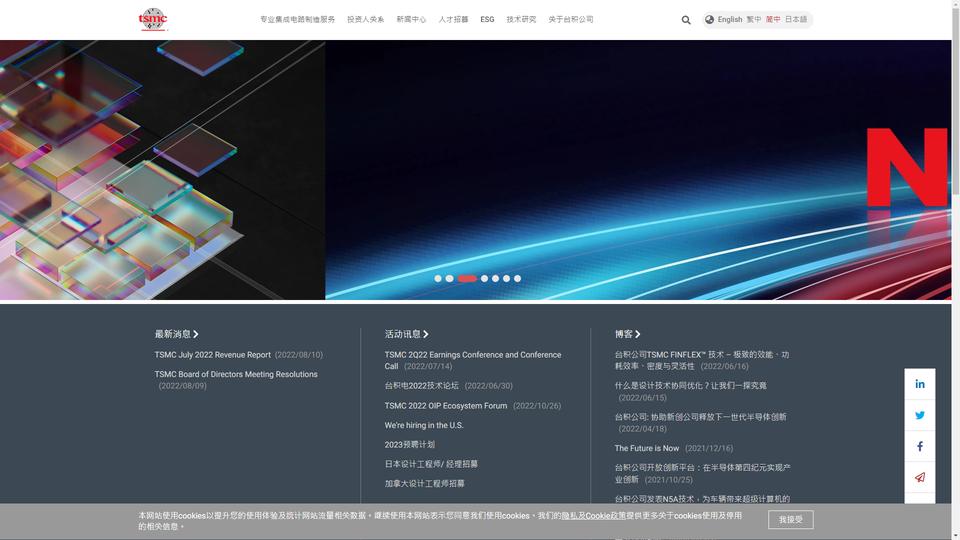This screenshot has height=540, width=960.
Task: Go to fifth carousel slide dot
Action: (495, 279)
